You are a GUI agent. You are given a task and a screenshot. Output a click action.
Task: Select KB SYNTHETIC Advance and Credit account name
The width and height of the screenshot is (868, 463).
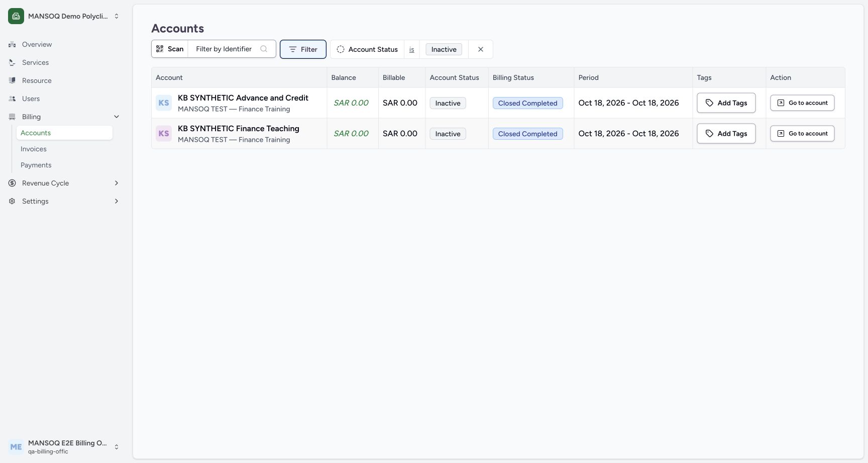click(x=243, y=98)
